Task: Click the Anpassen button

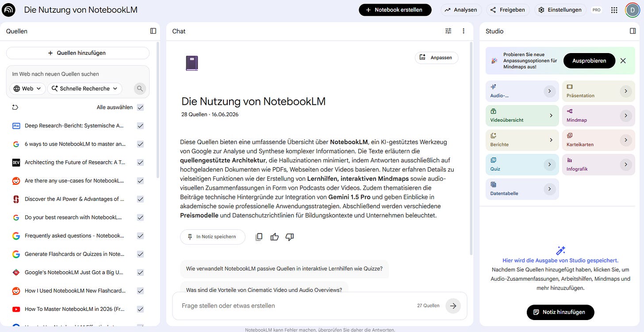Action: [437, 57]
